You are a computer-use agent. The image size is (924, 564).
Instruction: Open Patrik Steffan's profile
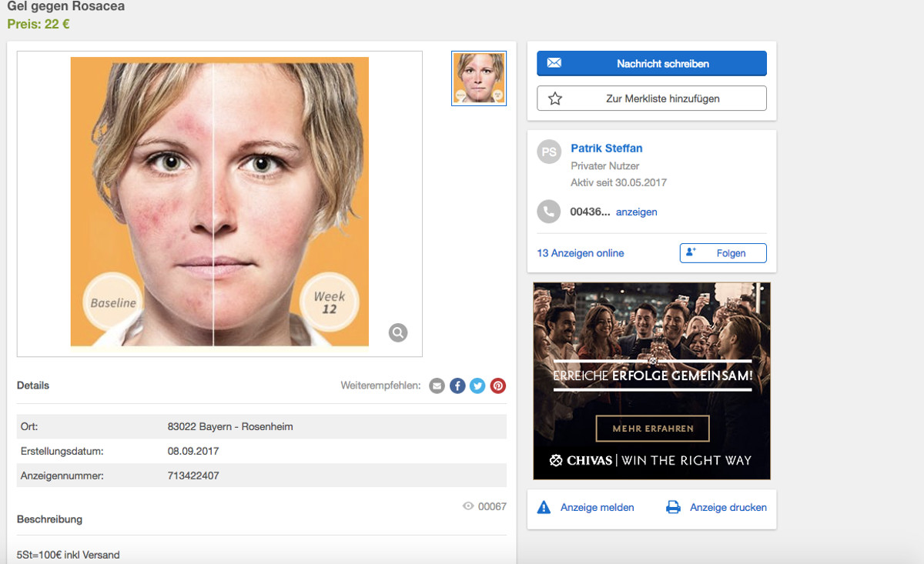[606, 149]
